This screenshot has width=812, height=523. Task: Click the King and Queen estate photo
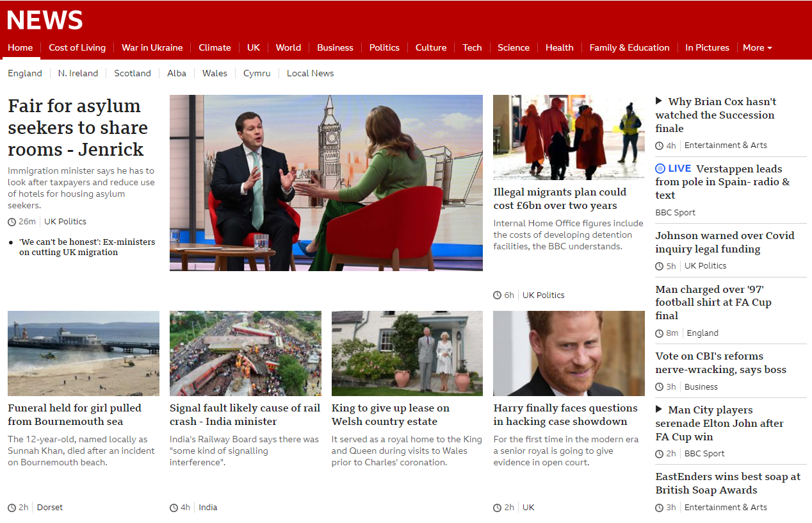[x=407, y=353]
